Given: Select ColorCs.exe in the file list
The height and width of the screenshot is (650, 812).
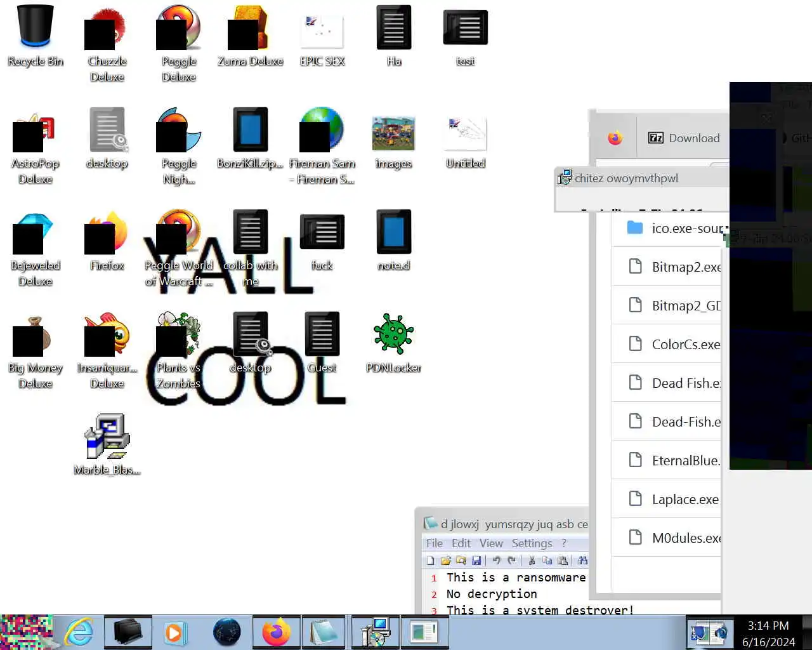Looking at the screenshot, I should pyautogui.click(x=667, y=344).
